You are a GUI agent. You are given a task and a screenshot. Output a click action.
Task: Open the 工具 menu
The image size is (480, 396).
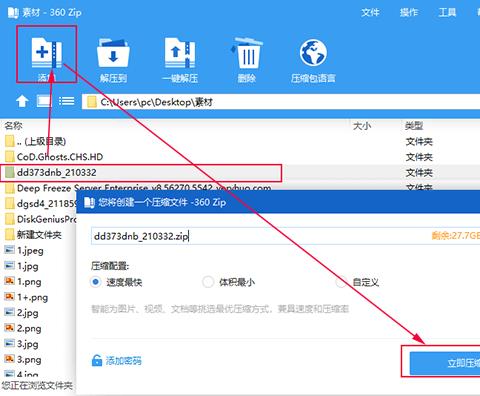[x=447, y=13]
